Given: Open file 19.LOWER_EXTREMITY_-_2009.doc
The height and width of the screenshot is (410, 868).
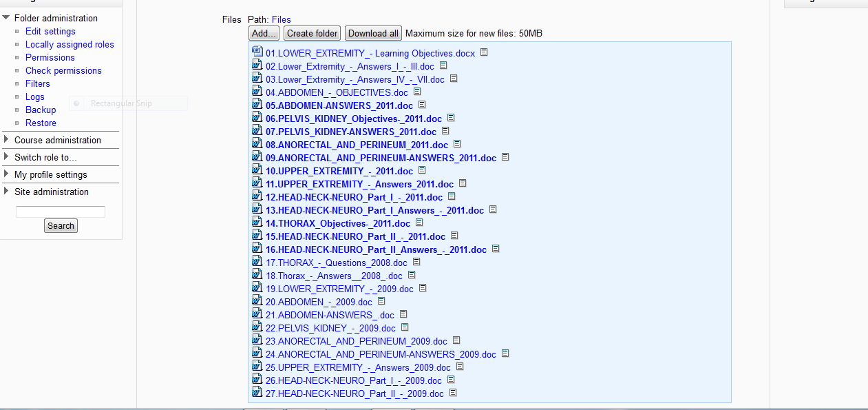Looking at the screenshot, I should [340, 289].
